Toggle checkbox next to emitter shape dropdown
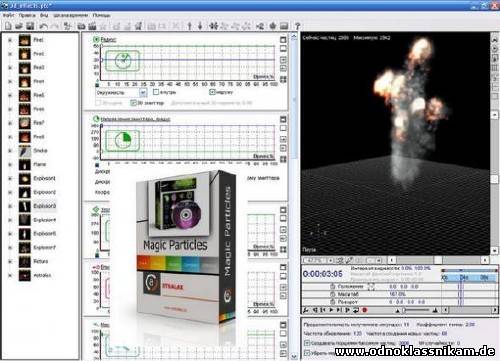 (156, 92)
